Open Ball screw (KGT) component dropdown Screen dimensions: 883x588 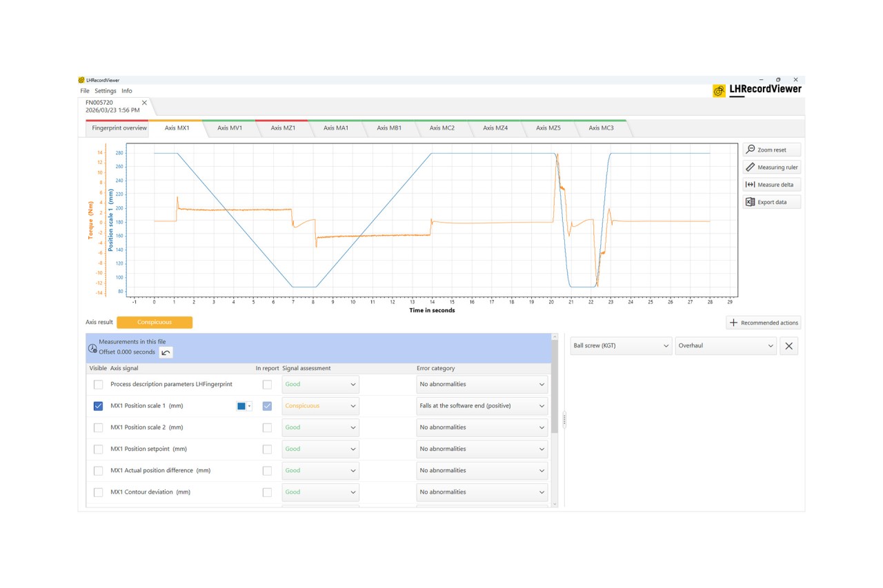pos(621,345)
